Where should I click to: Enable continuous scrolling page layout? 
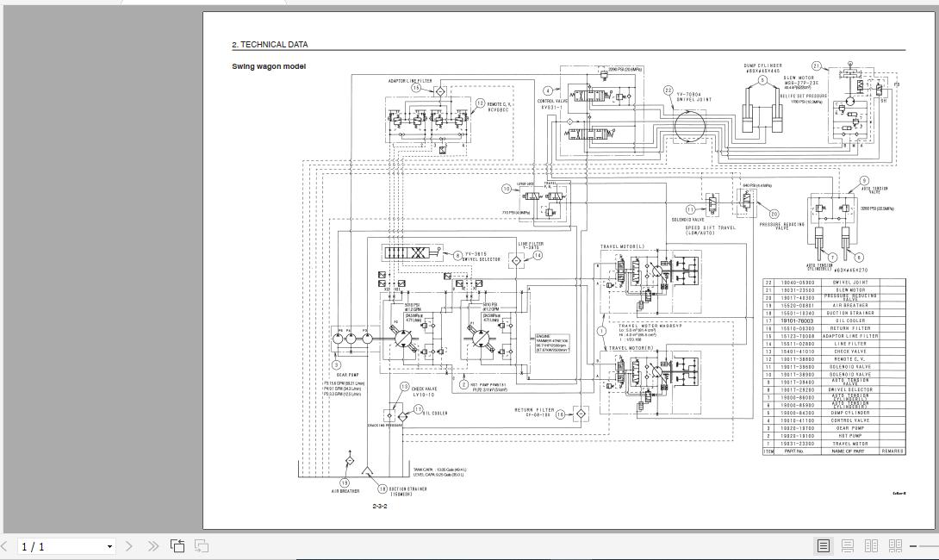(848, 545)
